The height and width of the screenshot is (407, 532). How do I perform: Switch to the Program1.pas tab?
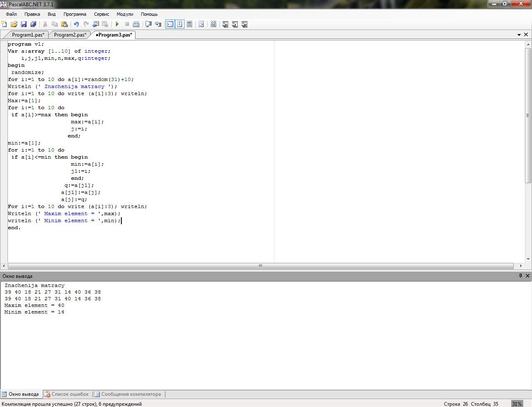pos(27,35)
